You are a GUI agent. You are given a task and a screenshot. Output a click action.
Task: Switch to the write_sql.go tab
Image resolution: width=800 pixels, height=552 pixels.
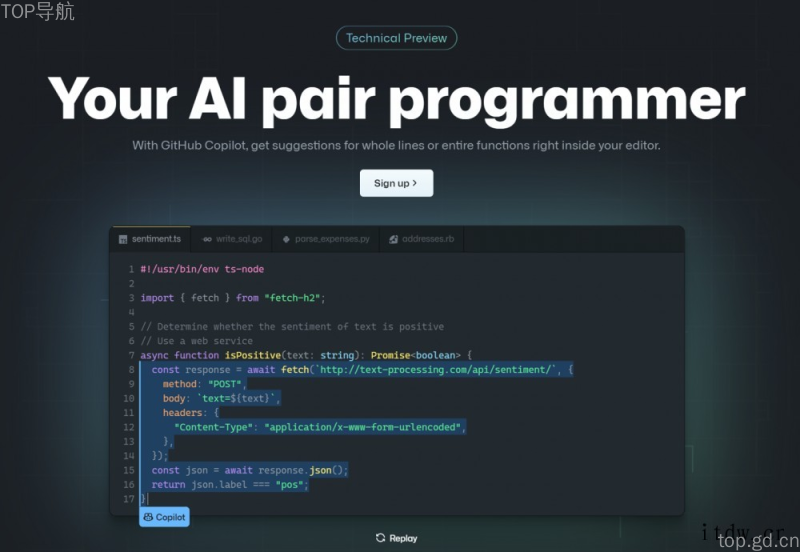232,239
